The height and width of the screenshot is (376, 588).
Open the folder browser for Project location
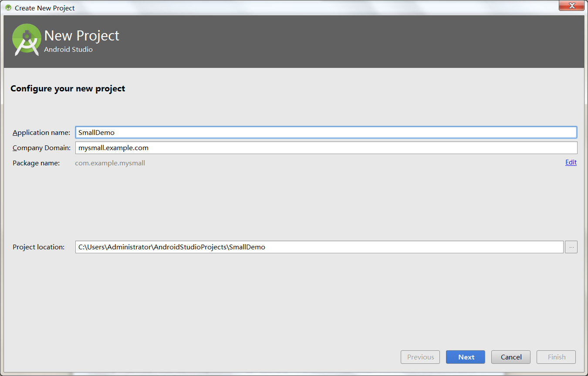click(571, 247)
